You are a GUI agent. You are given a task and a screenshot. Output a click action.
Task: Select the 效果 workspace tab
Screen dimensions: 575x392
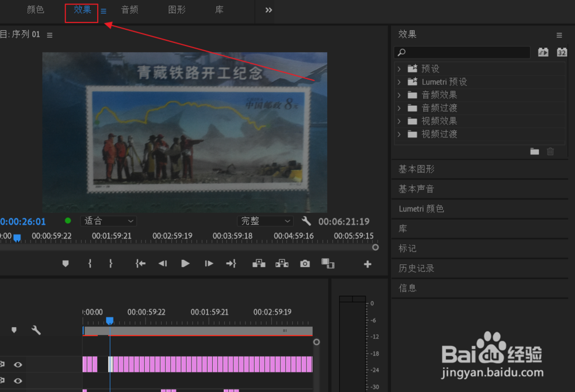[x=82, y=10]
